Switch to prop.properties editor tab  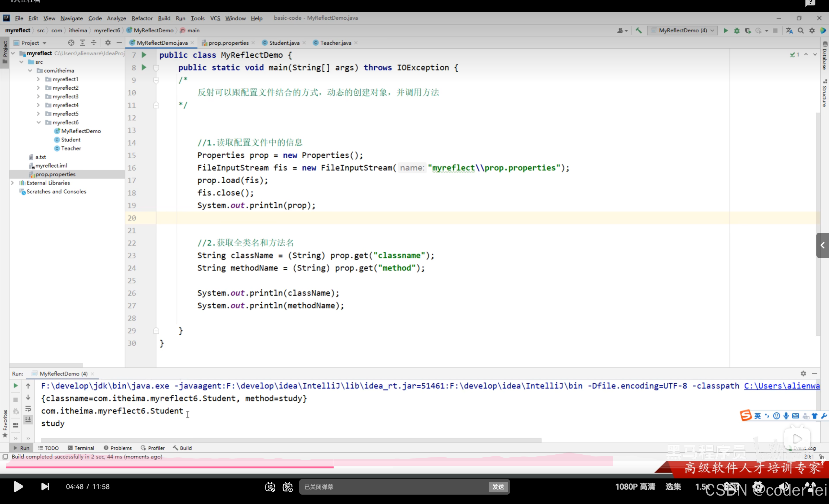(228, 43)
